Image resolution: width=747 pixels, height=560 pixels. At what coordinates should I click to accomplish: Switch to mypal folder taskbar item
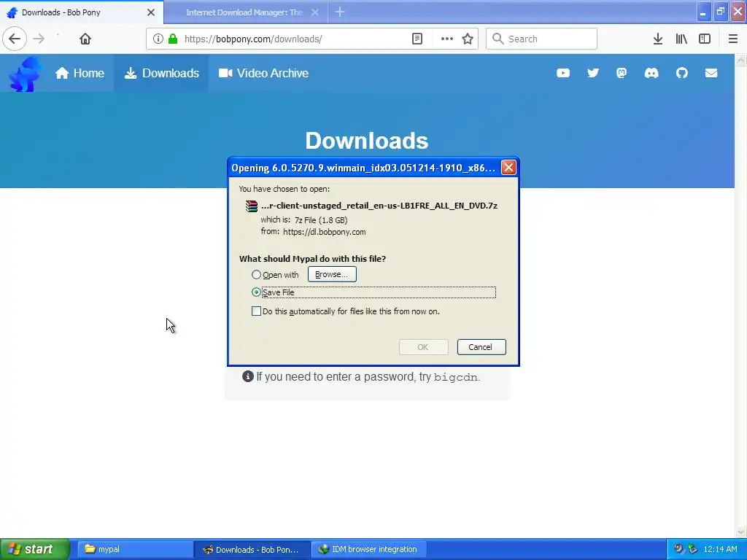134,549
